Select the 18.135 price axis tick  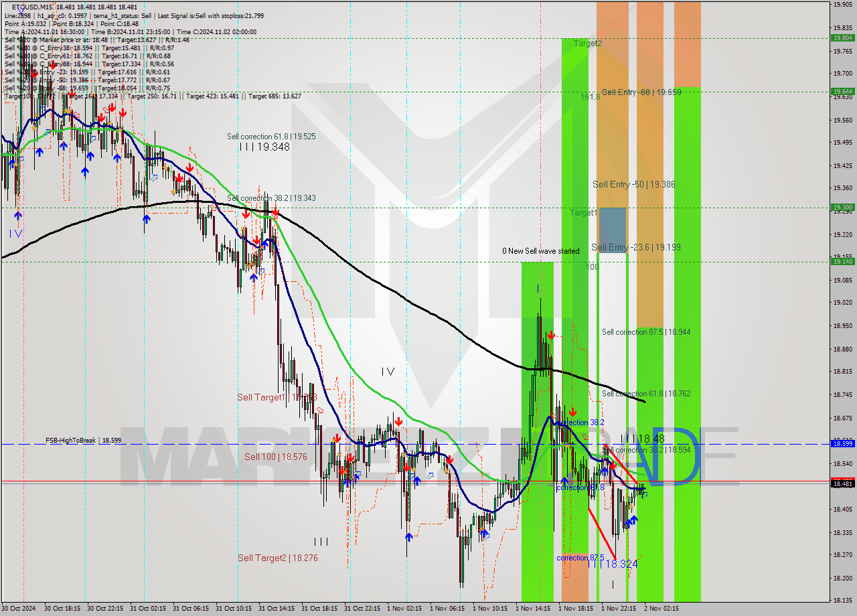tap(842, 601)
